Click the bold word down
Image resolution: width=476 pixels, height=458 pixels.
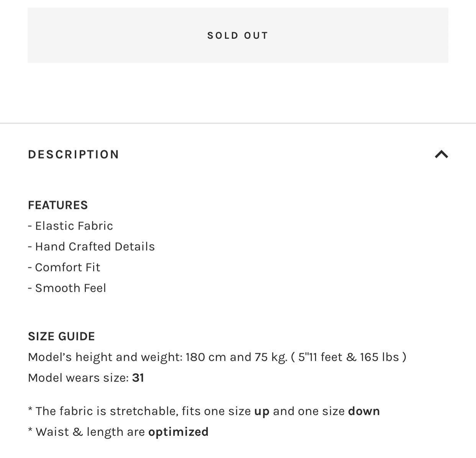pyautogui.click(x=364, y=411)
